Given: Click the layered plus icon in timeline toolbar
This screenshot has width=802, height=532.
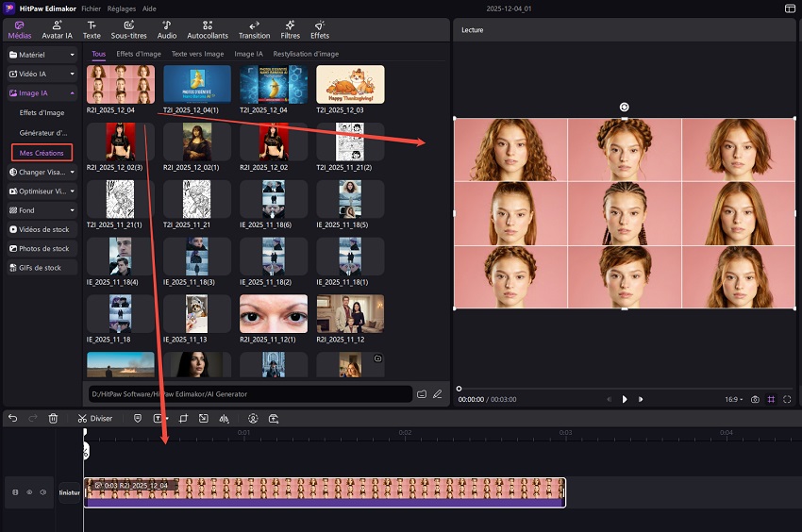Looking at the screenshot, I should [274, 419].
